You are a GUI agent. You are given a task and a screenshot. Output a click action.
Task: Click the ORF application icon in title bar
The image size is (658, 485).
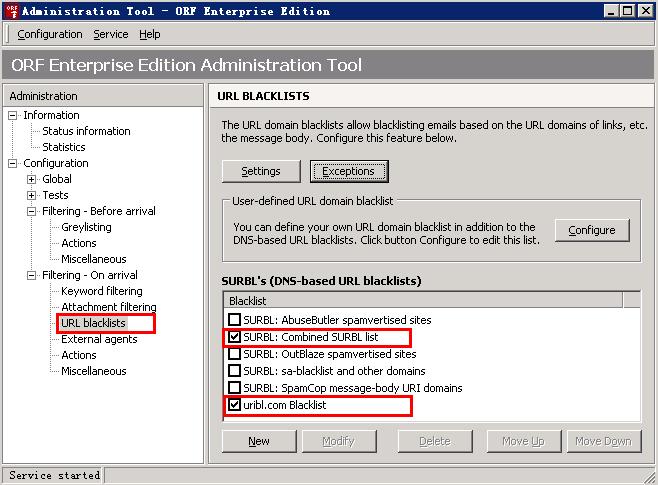pyautogui.click(x=10, y=11)
